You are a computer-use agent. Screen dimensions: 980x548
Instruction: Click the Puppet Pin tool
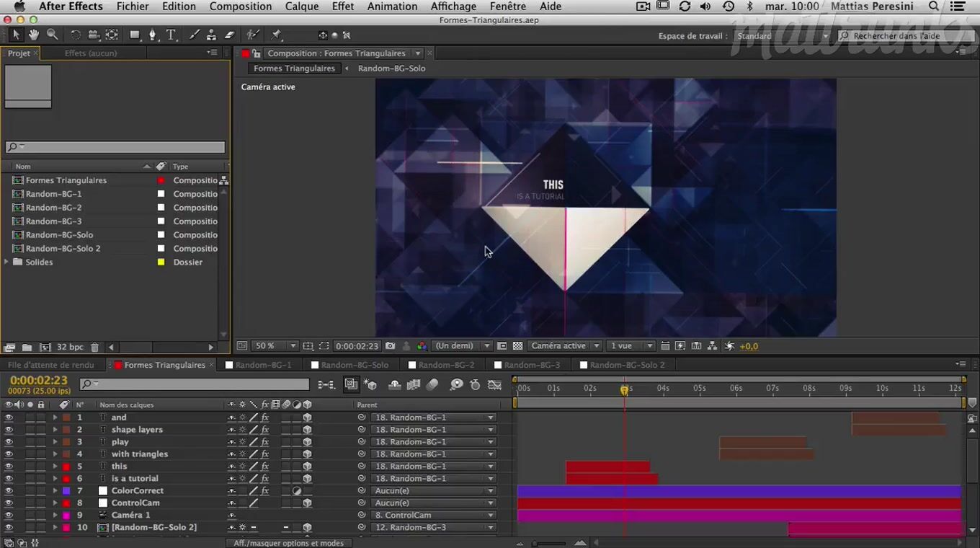pos(277,35)
